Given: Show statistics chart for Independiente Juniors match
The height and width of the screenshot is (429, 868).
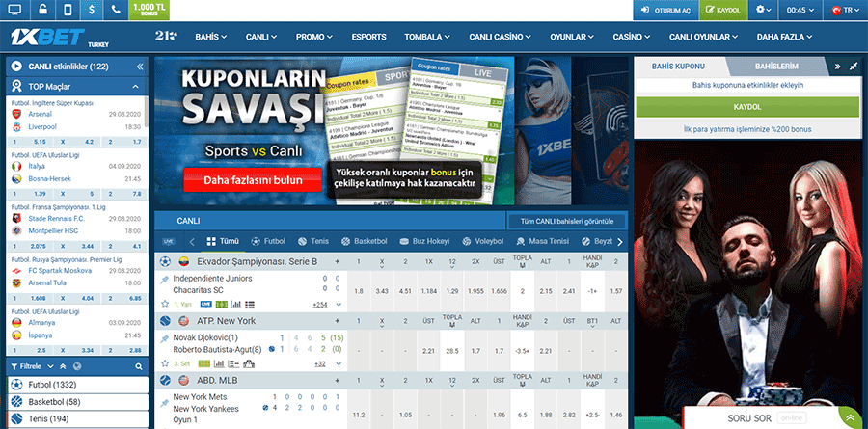Looking at the screenshot, I should click(x=236, y=304).
